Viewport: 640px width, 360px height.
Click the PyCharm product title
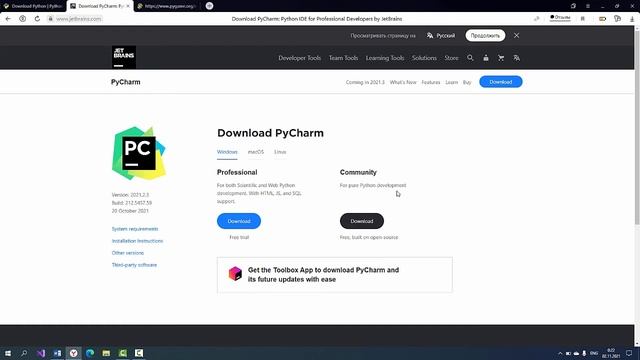126,82
